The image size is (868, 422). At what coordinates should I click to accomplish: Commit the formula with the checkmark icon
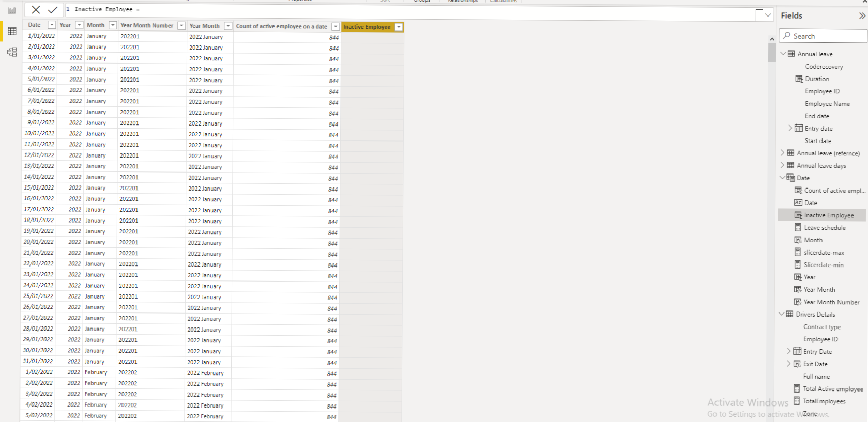coord(53,10)
